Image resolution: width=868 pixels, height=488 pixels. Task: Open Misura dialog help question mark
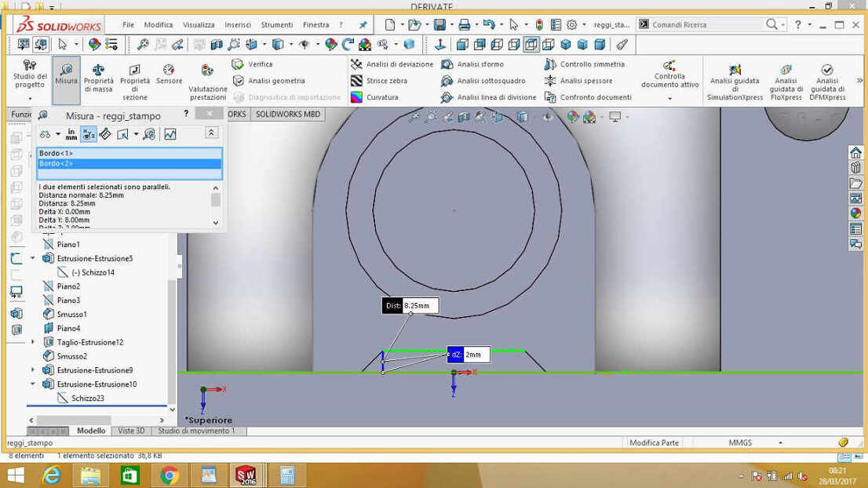coord(186,114)
